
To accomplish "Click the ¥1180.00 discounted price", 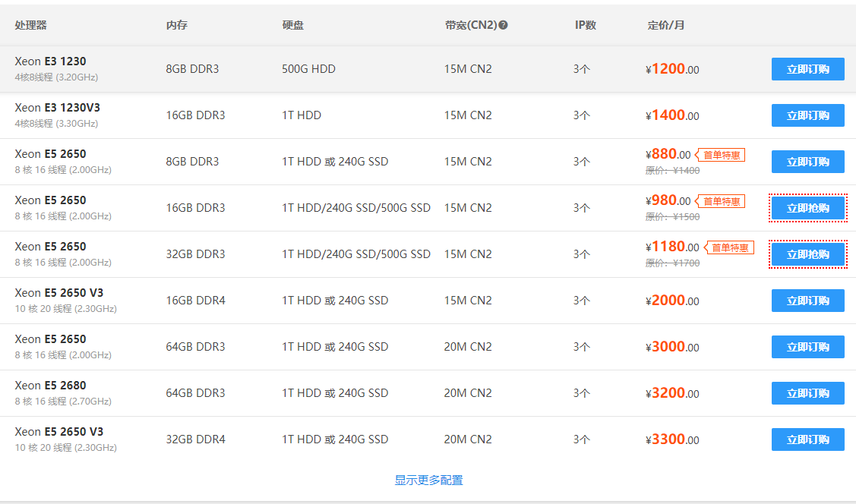I will 672,247.
